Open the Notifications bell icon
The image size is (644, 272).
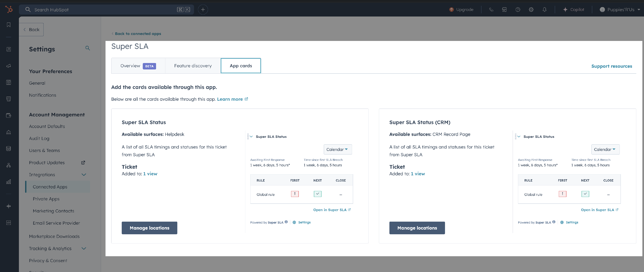pos(544,9)
